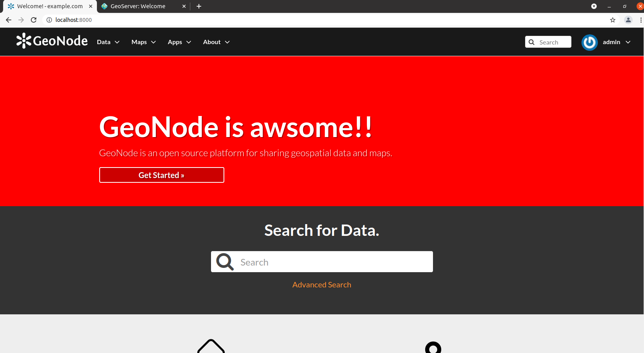Expand the About dropdown menu
Viewport: 644px width, 353px height.
[216, 42]
